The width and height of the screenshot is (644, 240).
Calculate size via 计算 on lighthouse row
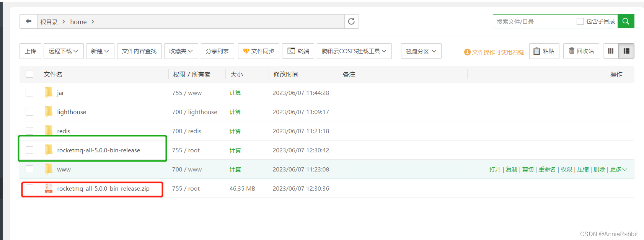click(235, 112)
